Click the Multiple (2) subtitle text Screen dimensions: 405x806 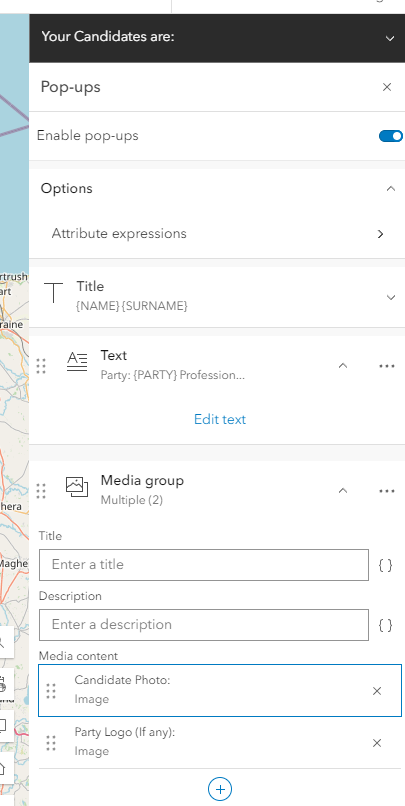click(x=132, y=500)
